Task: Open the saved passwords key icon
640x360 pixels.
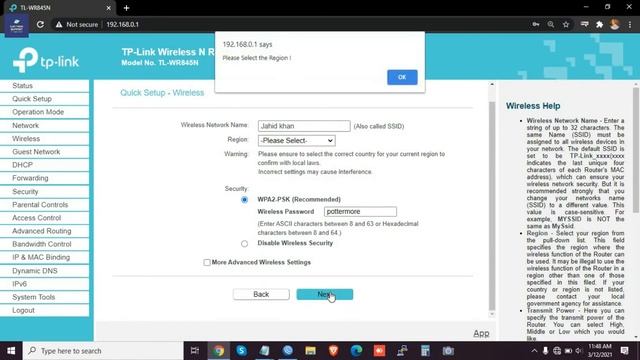Action: pyautogui.click(x=536, y=24)
